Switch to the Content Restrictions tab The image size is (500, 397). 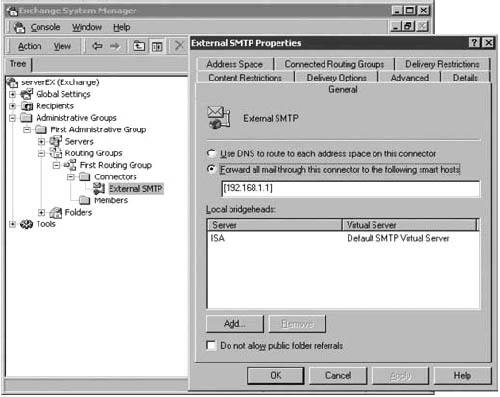pyautogui.click(x=245, y=78)
